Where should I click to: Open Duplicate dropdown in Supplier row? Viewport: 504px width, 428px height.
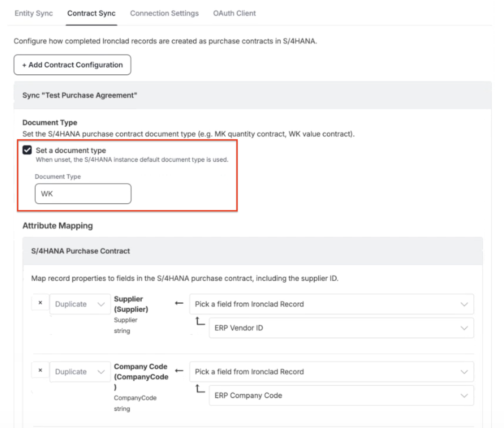point(80,304)
